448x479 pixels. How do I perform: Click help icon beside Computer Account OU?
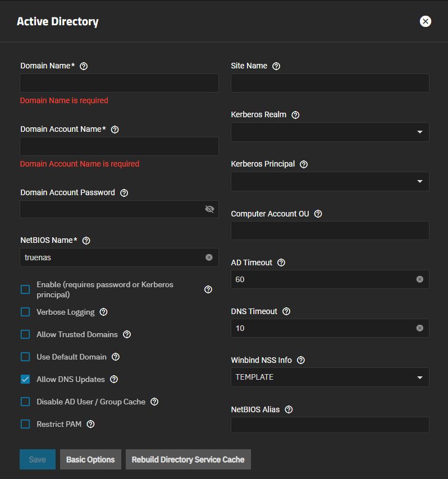(318, 214)
